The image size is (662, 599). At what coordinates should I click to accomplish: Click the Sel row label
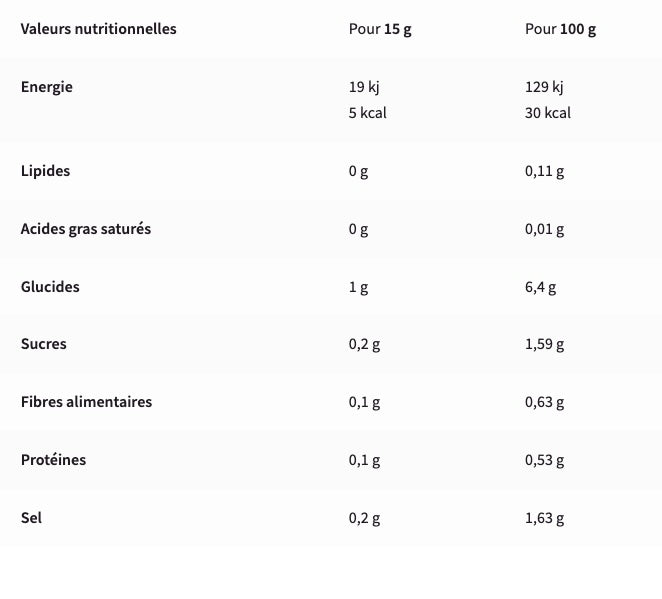pos(31,518)
